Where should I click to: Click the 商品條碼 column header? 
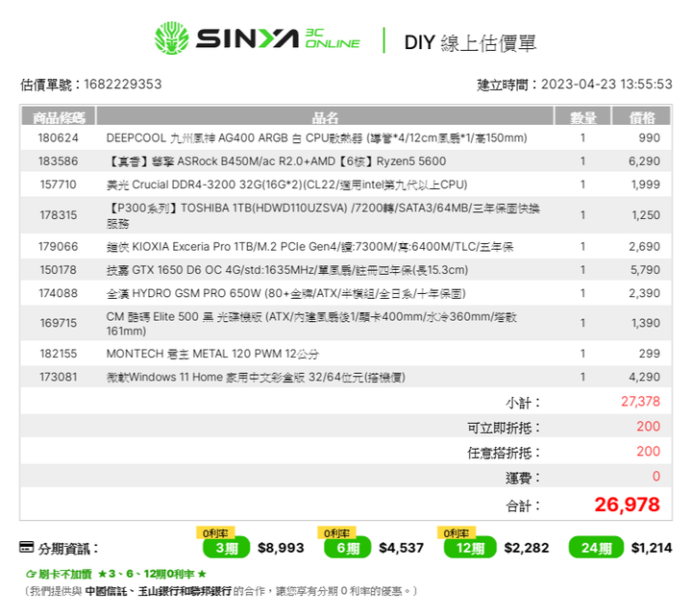coord(59,116)
